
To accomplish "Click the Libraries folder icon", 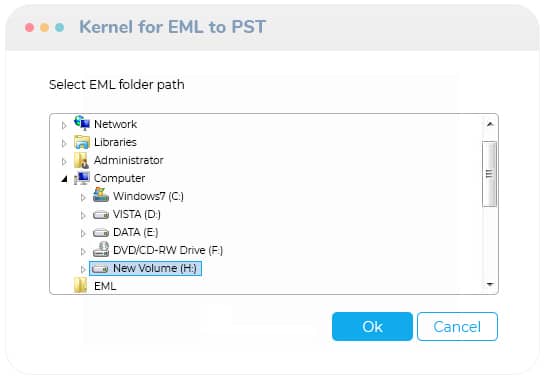I will pyautogui.click(x=82, y=142).
